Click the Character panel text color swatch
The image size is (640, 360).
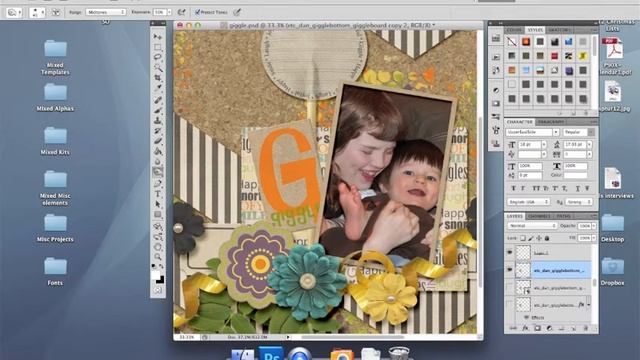(576, 175)
